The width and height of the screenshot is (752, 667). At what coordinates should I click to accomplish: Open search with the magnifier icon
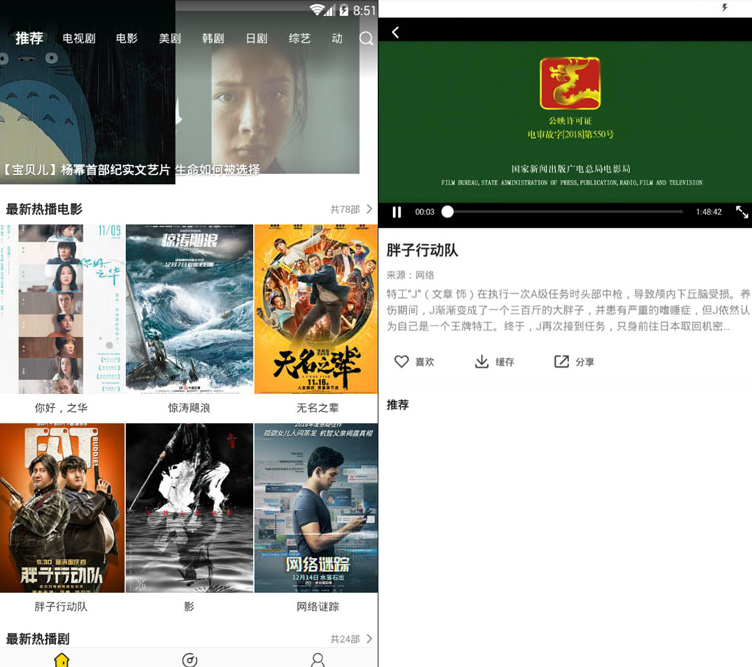point(366,38)
